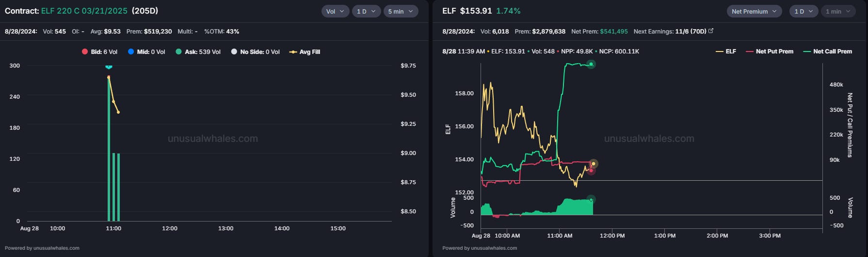The width and height of the screenshot is (868, 257).
Task: Click the blue Mid legend dot
Action: click(130, 52)
